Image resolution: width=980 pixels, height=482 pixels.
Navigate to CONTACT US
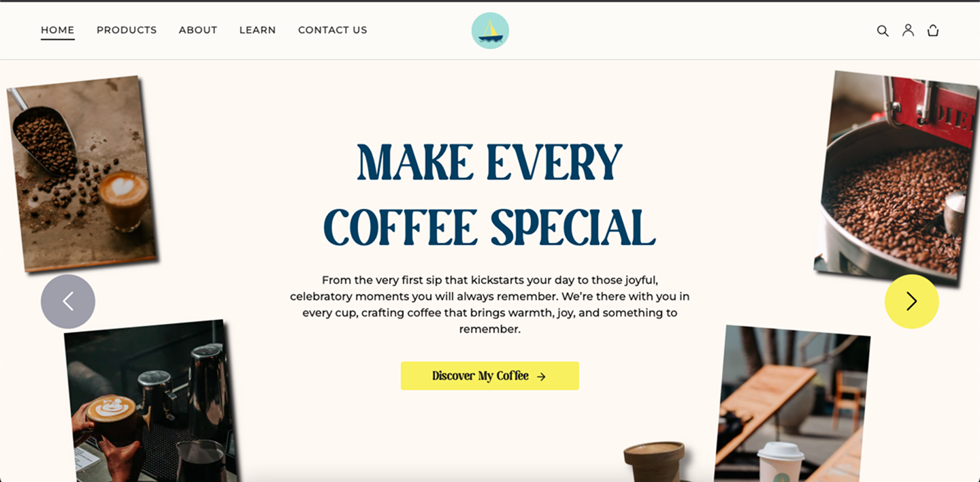click(333, 30)
